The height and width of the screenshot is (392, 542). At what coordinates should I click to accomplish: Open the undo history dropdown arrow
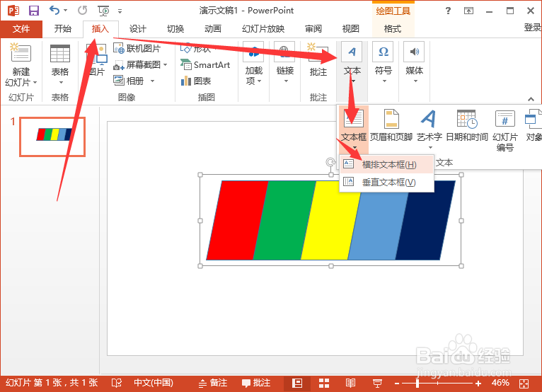(x=66, y=11)
